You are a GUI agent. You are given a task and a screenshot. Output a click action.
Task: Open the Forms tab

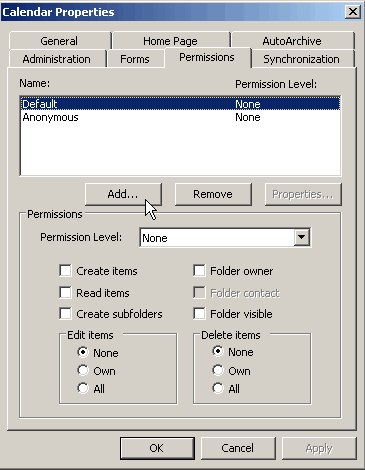click(x=135, y=59)
